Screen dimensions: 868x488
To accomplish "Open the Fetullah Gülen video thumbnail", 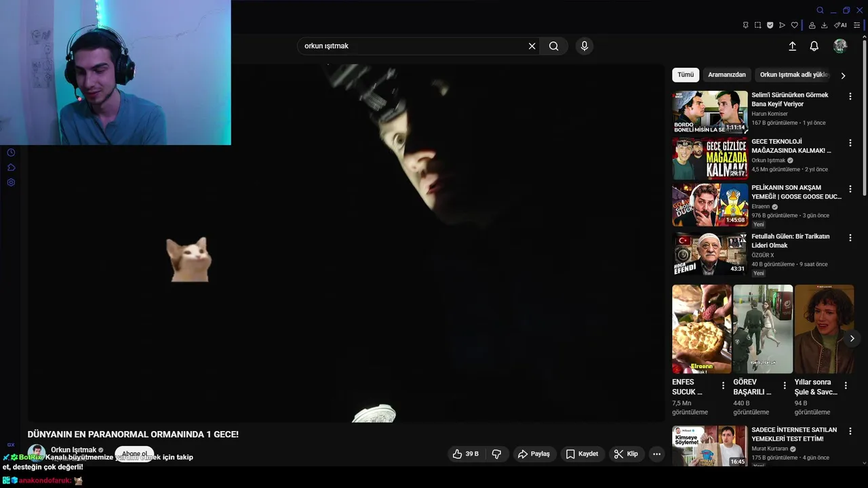I will click(710, 253).
